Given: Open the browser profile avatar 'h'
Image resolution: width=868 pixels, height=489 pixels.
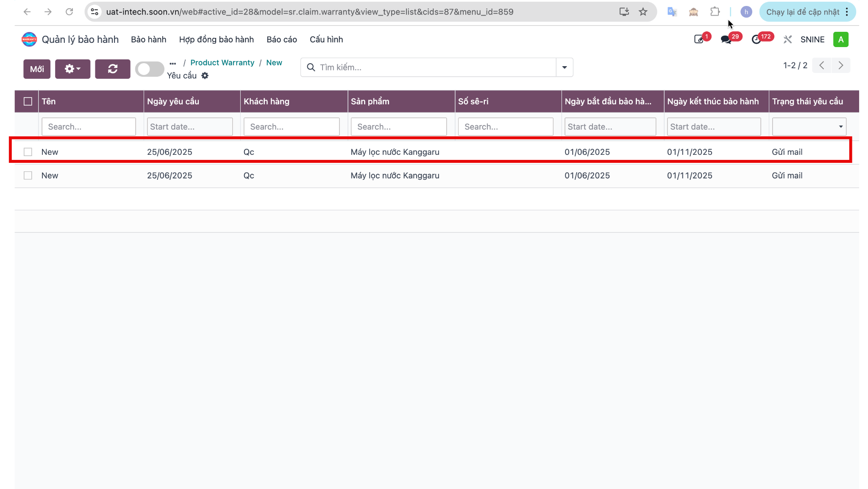Looking at the screenshot, I should (746, 12).
